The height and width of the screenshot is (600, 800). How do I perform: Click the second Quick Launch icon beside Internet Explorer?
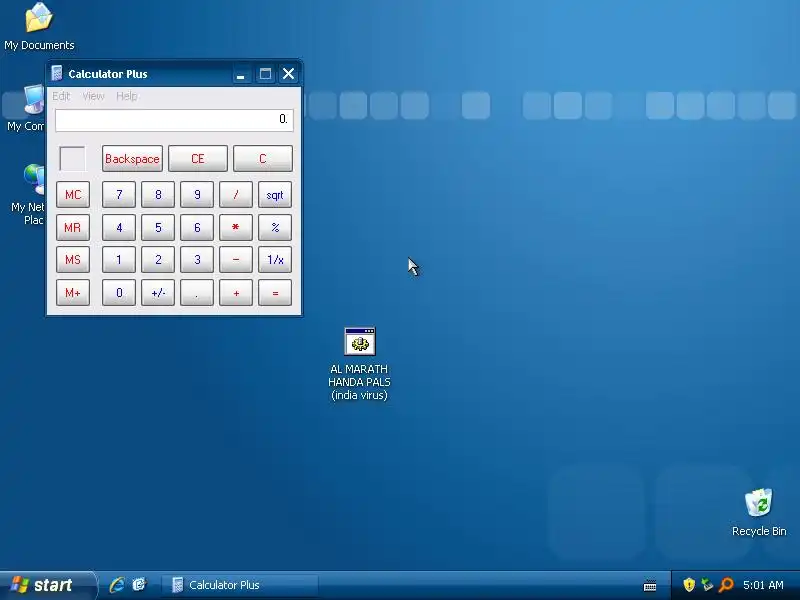pos(139,585)
